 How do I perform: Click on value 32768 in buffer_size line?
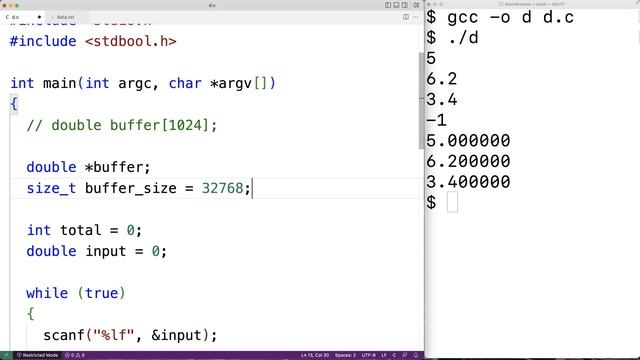222,188
